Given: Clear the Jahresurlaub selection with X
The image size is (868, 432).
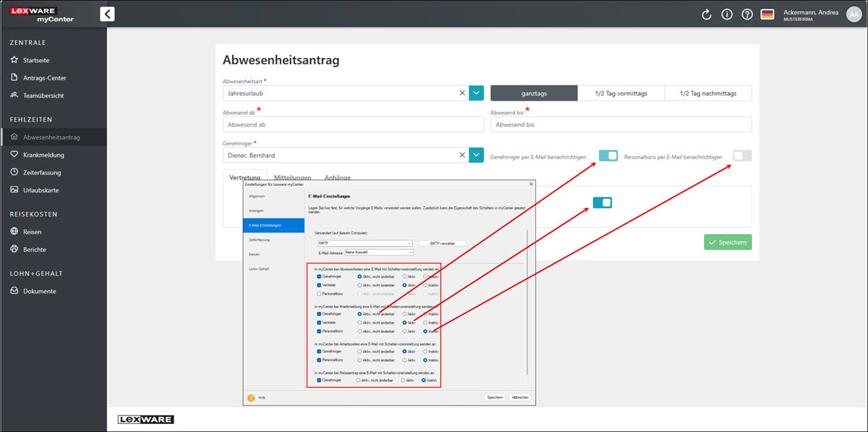Looking at the screenshot, I should coord(462,93).
